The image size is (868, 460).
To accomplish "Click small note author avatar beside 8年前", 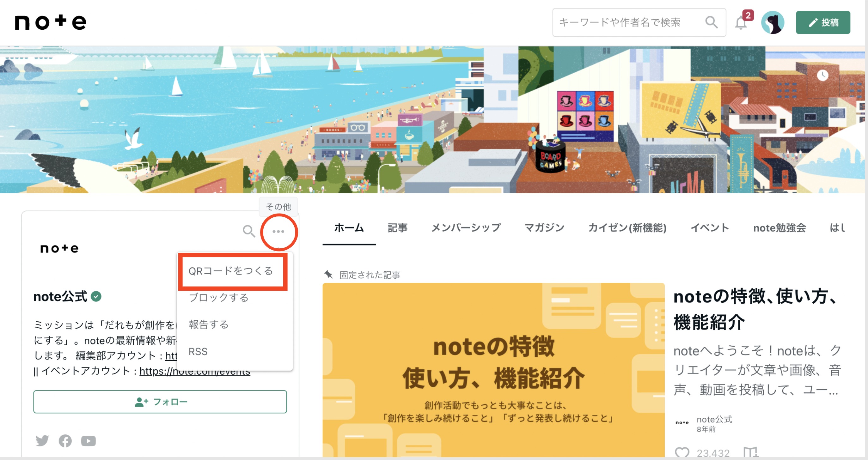I will (x=682, y=423).
